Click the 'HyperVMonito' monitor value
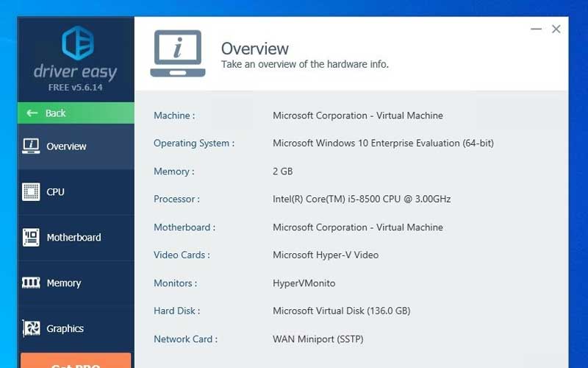588x368 pixels. coord(304,283)
